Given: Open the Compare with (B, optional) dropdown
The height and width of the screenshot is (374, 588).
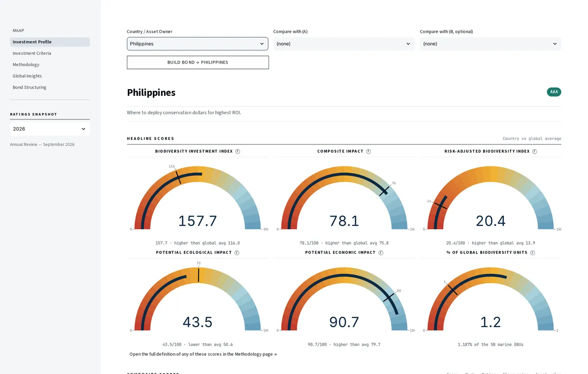Looking at the screenshot, I should click(x=490, y=44).
